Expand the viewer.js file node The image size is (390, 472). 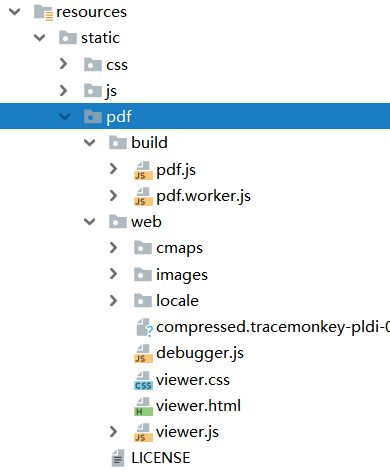click(x=113, y=432)
